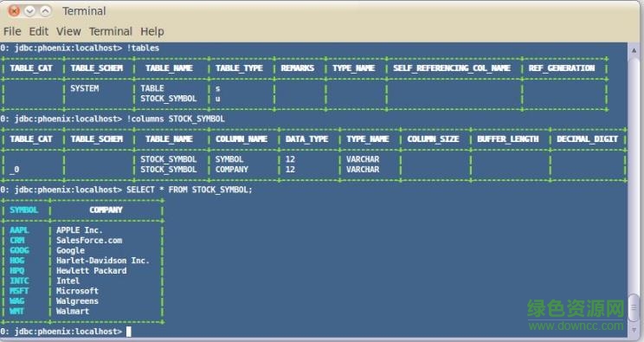Viewport: 644px width, 342px height.
Task: Click the GOOG symbol
Action: click(x=19, y=250)
